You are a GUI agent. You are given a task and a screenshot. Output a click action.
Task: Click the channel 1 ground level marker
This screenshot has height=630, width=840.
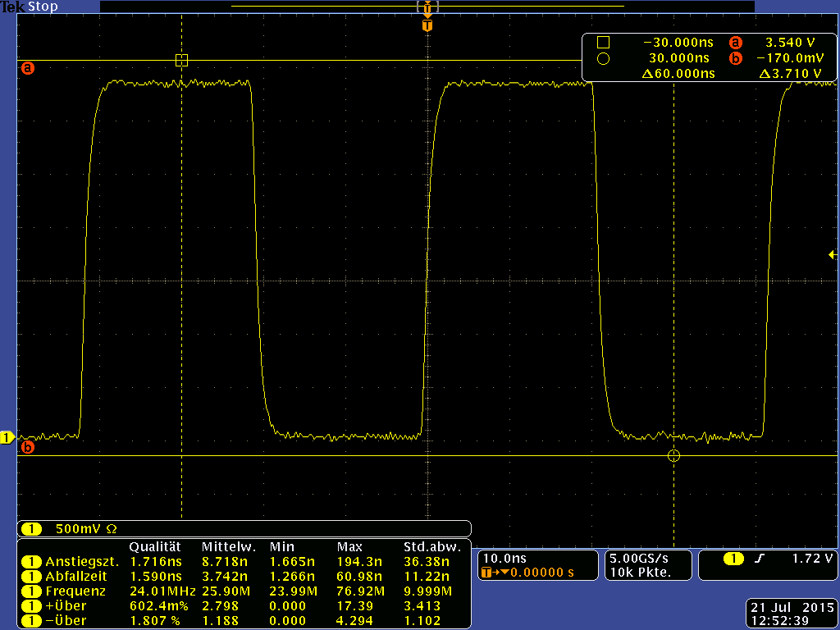pyautogui.click(x=7, y=438)
